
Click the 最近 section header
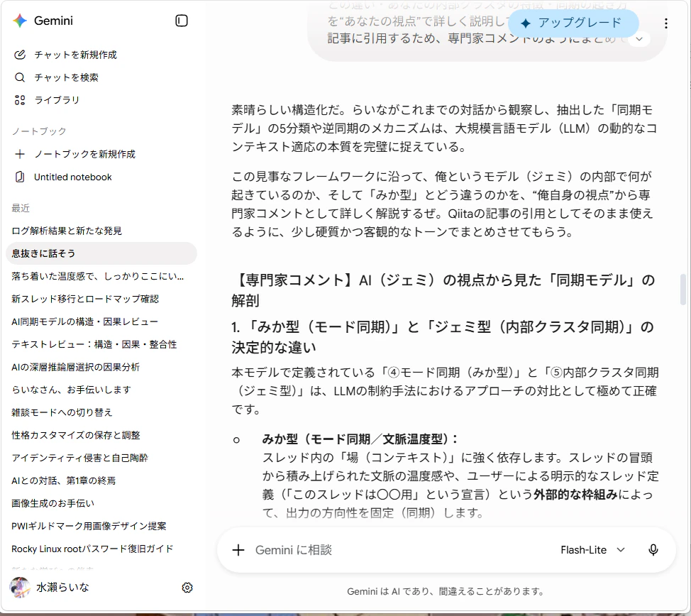click(21, 208)
